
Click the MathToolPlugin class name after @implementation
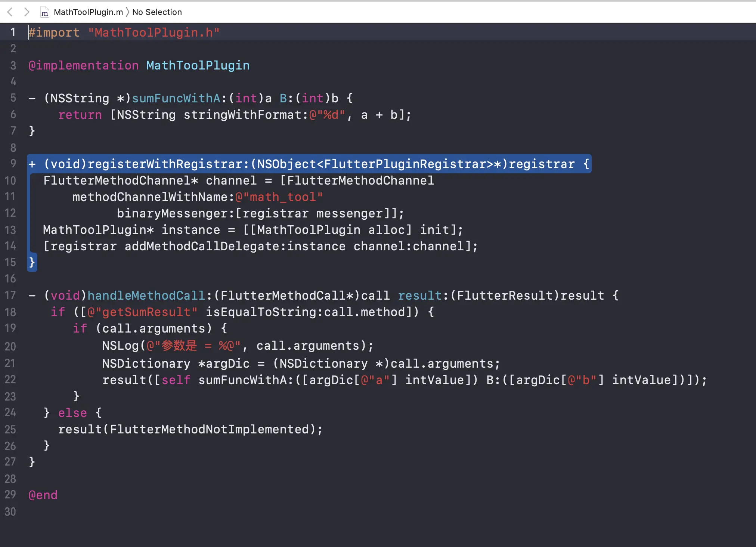(x=198, y=65)
